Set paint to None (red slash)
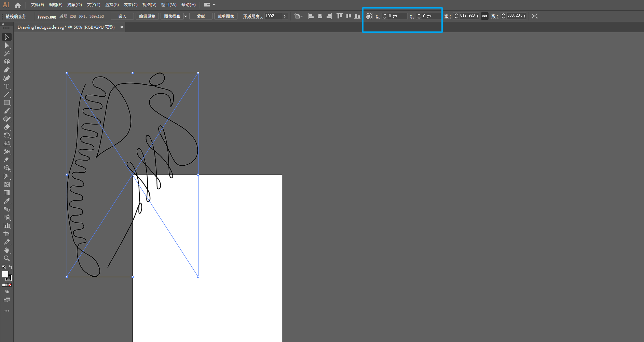The width and height of the screenshot is (644, 342). coord(10,285)
